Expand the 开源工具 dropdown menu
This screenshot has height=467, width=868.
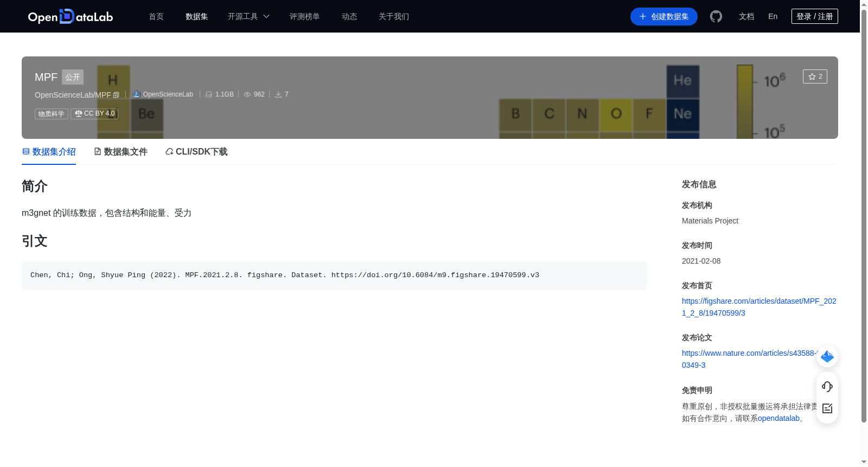[248, 17]
